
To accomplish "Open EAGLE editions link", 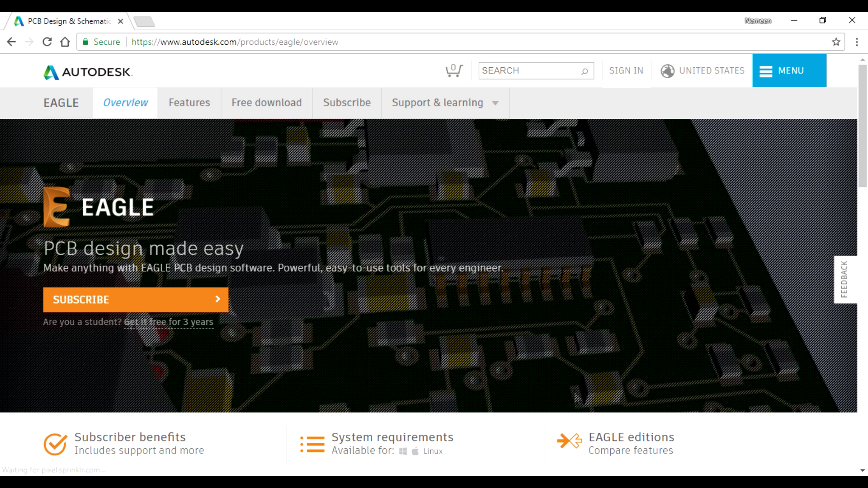I will (631, 437).
